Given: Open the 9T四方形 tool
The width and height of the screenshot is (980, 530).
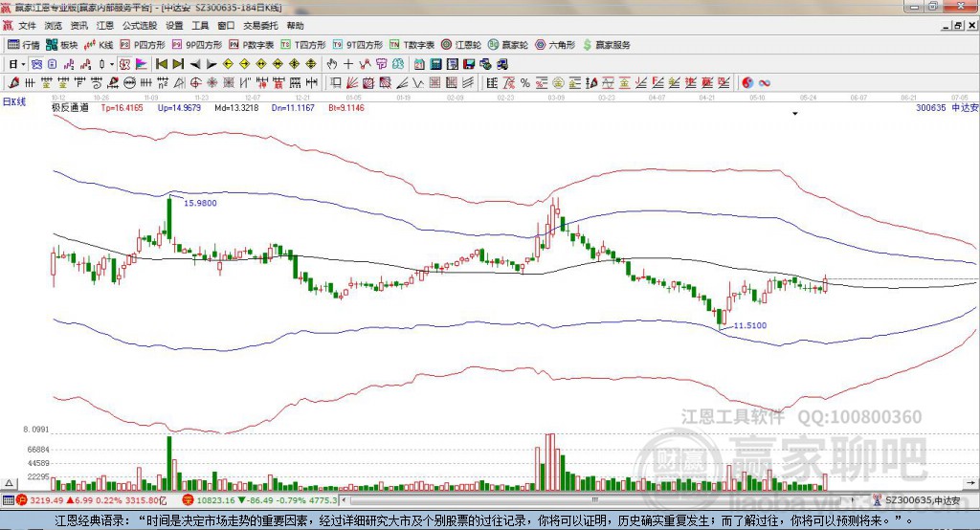Looking at the screenshot, I should (x=358, y=44).
